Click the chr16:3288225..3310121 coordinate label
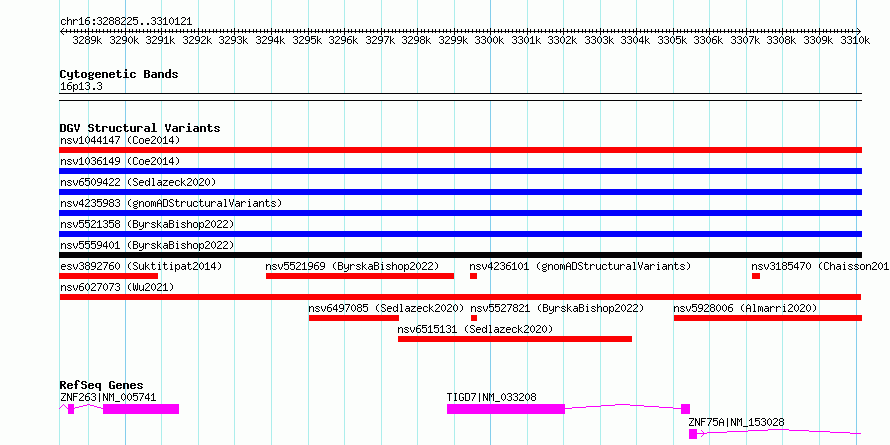 pos(126,22)
